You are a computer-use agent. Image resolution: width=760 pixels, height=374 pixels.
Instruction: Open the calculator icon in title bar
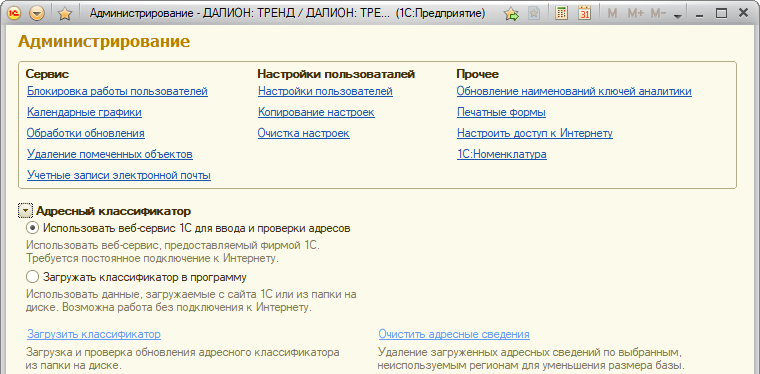pyautogui.click(x=561, y=14)
